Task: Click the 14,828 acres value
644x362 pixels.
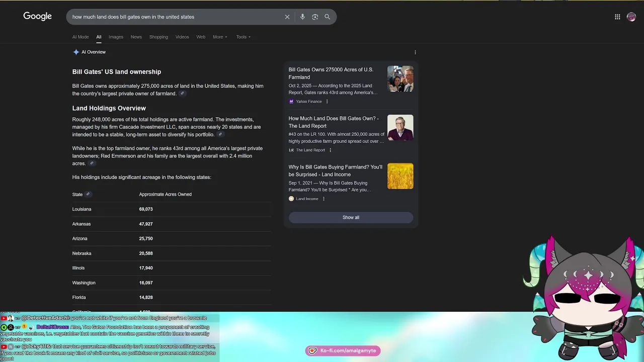Action: tap(146, 297)
